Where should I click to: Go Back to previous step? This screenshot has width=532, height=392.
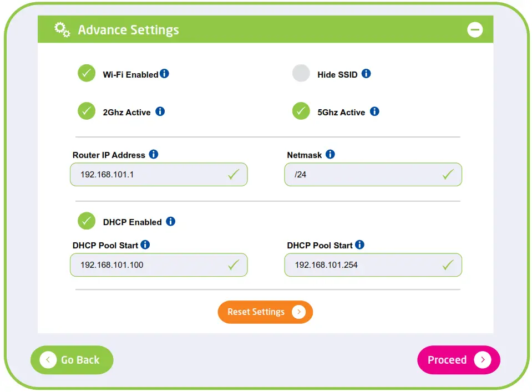pyautogui.click(x=72, y=360)
